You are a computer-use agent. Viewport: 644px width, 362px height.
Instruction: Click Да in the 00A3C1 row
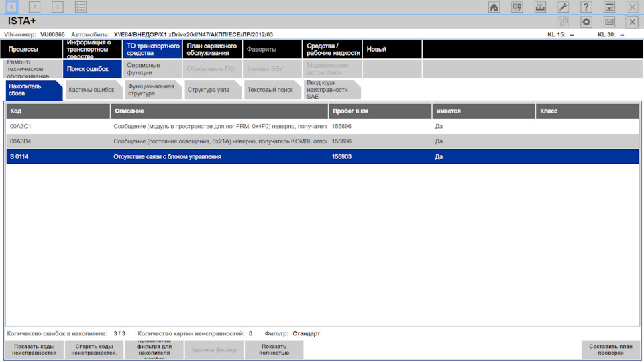pos(439,127)
